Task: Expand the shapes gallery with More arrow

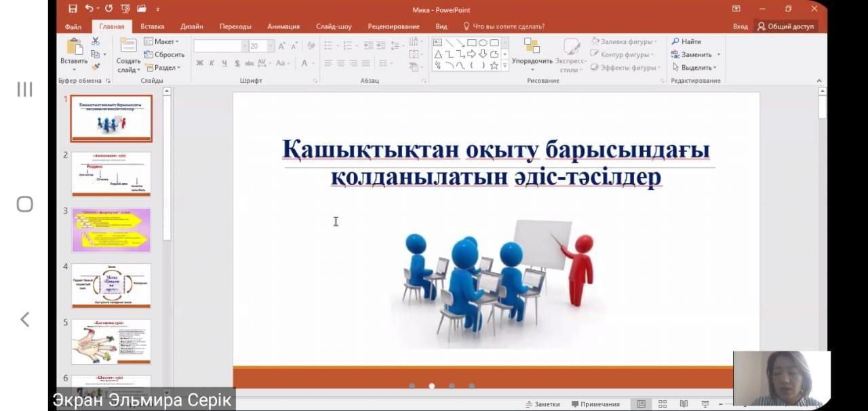Action: tap(505, 66)
